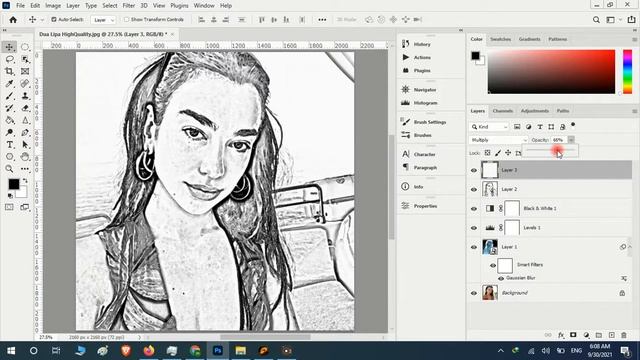640x360 pixels.
Task: Hide the Background layer eye
Action: click(x=474, y=293)
